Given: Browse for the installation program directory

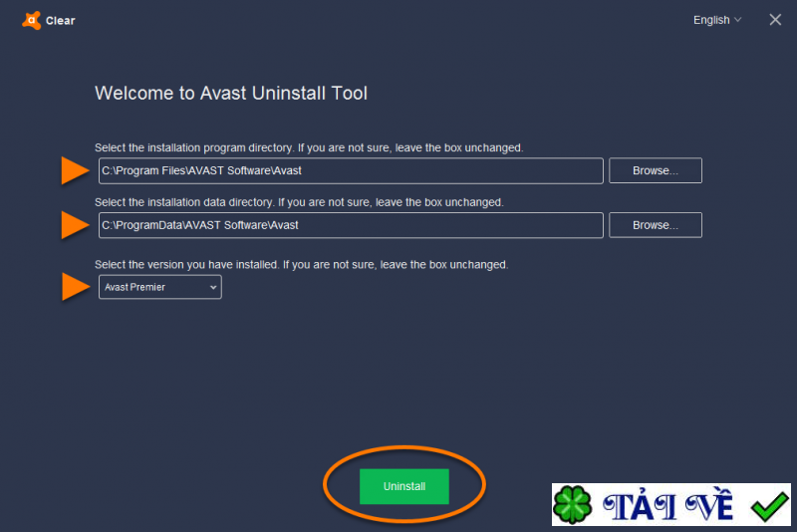Looking at the screenshot, I should click(656, 170).
